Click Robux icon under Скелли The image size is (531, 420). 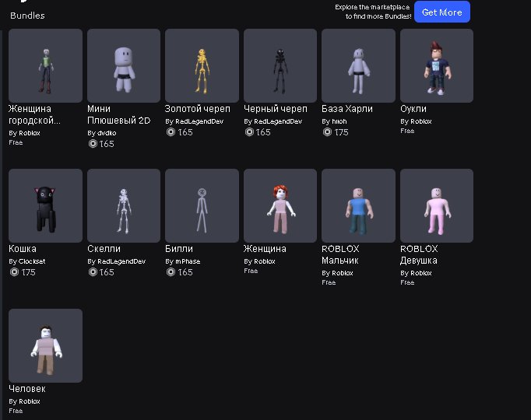pyautogui.click(x=93, y=272)
